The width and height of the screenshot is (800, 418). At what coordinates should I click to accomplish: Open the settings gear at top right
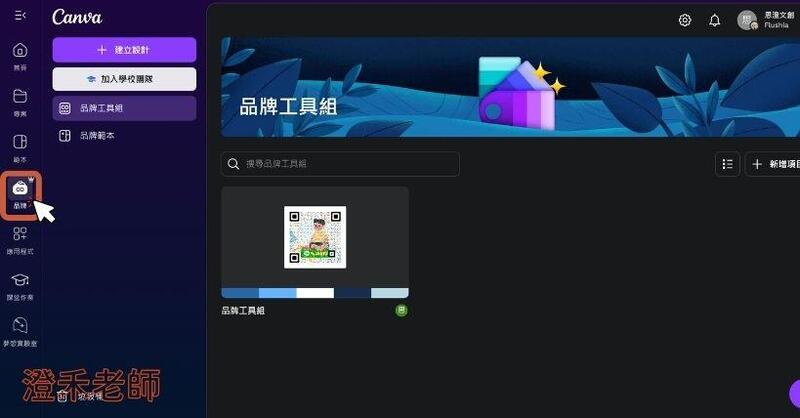pyautogui.click(x=685, y=20)
